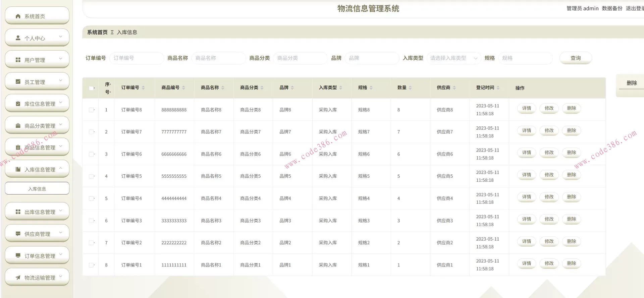
Task: Click the grid icon for 用户管理
Action: pos(18,60)
